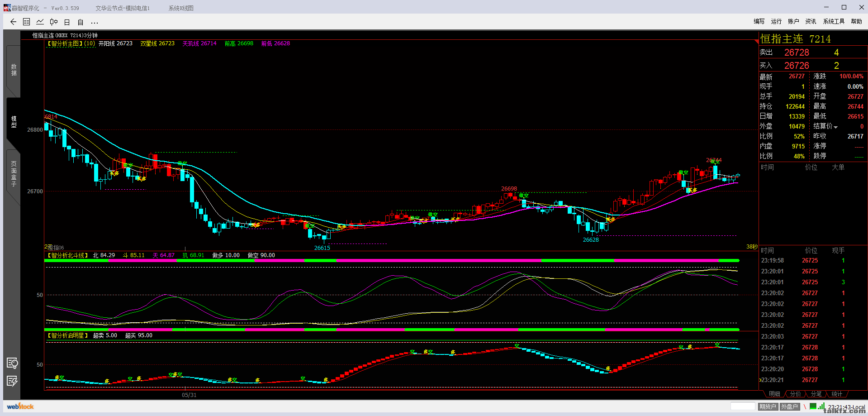
Task: Switch to the 数据 side tab
Action: pos(14,70)
